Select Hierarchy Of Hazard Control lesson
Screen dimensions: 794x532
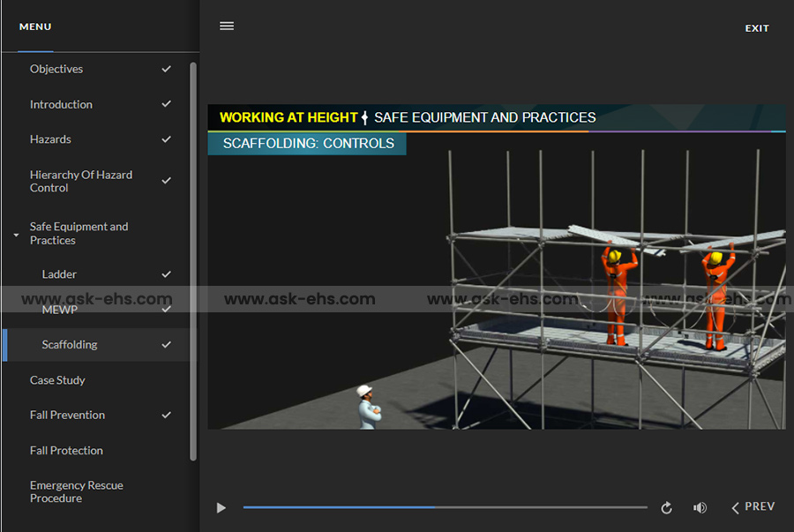(80, 181)
